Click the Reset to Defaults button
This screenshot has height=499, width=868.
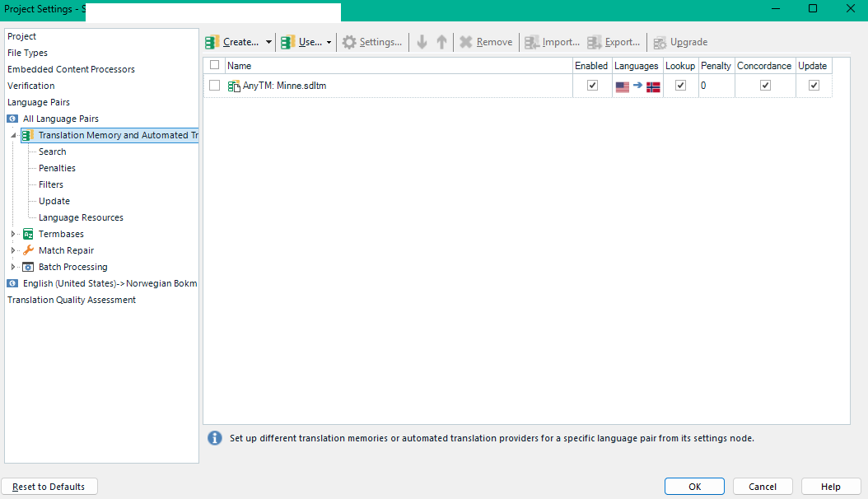(x=49, y=486)
